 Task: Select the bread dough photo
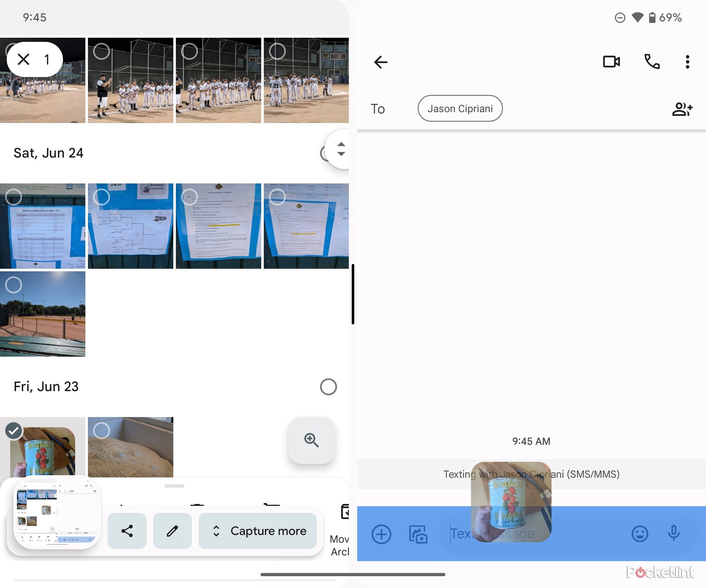pos(102,431)
